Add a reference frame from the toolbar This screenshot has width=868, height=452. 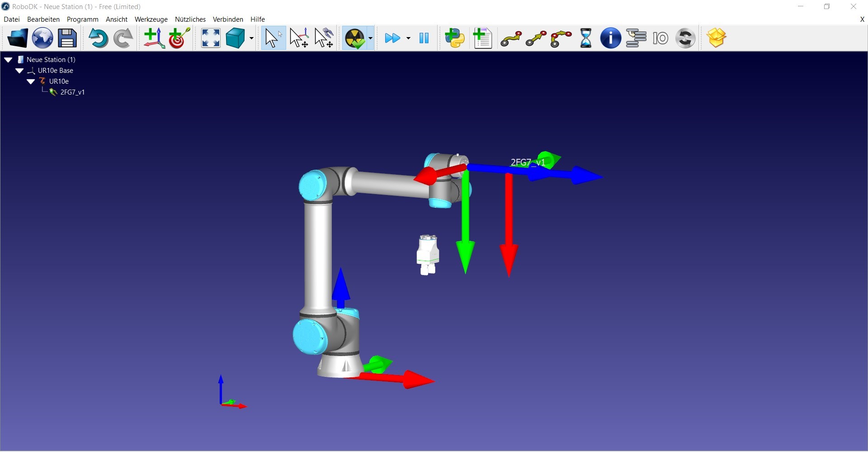[x=154, y=38]
